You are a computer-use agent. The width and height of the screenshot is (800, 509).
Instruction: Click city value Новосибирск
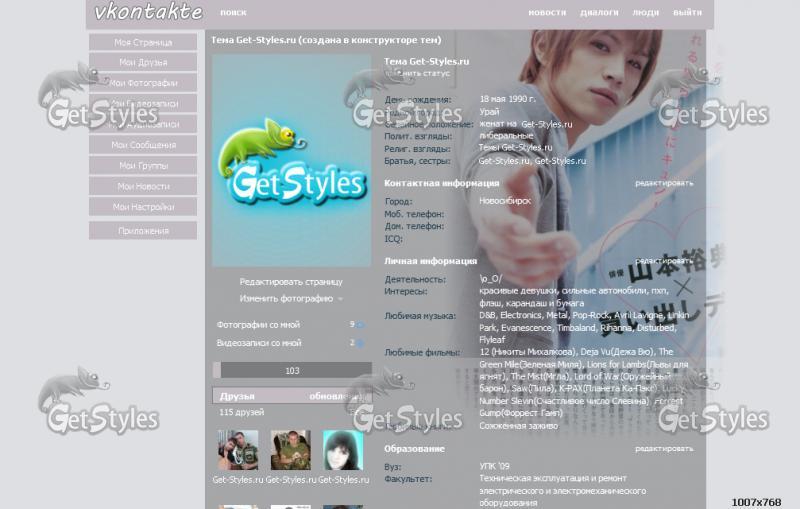pos(505,201)
